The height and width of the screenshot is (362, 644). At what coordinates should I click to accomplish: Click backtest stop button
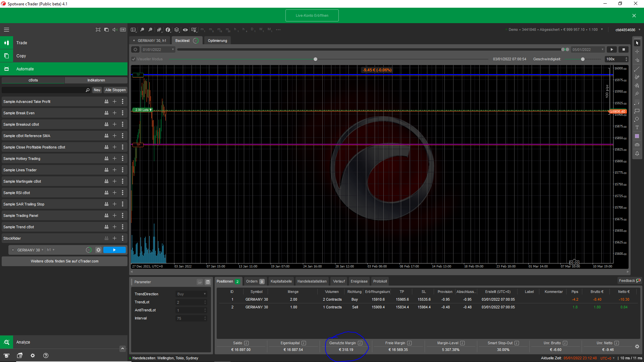[x=624, y=50]
